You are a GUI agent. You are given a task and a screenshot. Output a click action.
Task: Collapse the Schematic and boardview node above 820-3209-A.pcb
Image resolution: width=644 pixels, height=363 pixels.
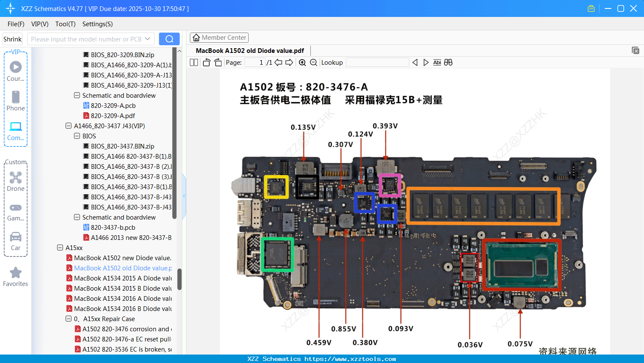(x=77, y=95)
